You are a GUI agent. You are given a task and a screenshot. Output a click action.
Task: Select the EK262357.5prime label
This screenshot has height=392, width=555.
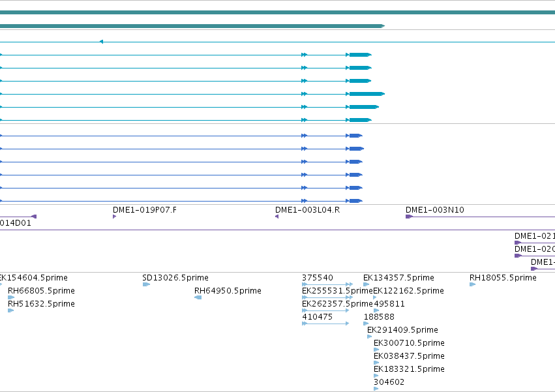tap(337, 304)
